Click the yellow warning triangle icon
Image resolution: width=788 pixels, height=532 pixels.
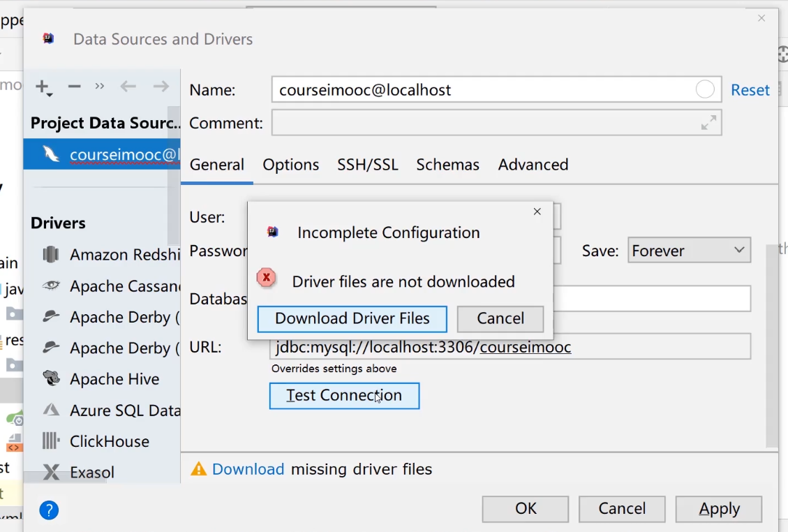(x=198, y=468)
